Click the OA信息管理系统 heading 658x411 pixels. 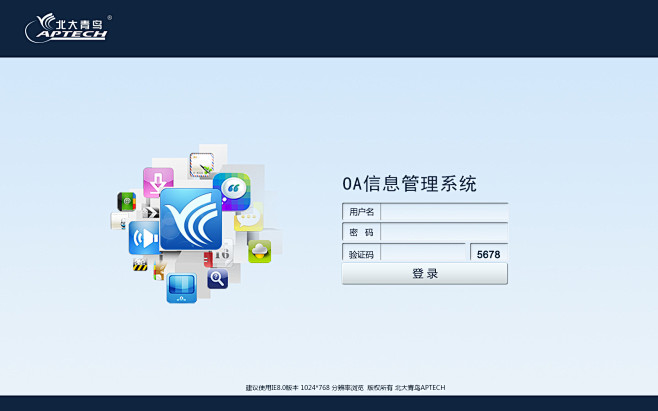pyautogui.click(x=410, y=184)
